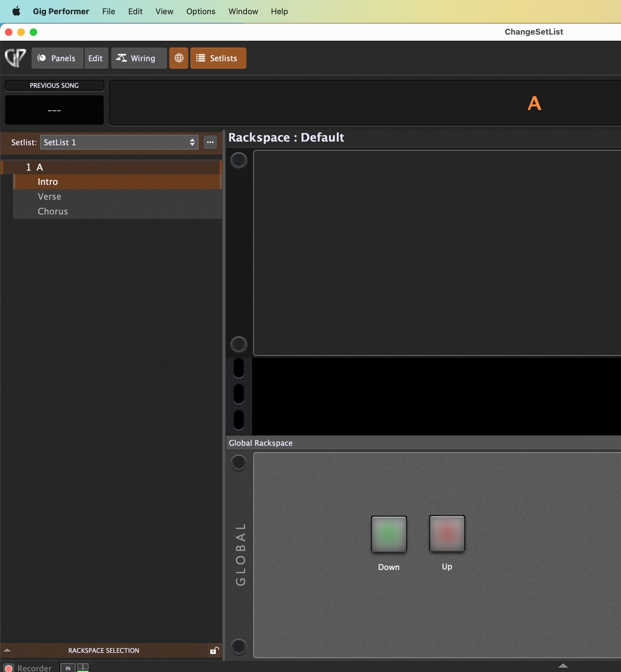621x672 pixels.
Task: Expand the Rackspace Selection panel arrow
Action: coord(7,651)
